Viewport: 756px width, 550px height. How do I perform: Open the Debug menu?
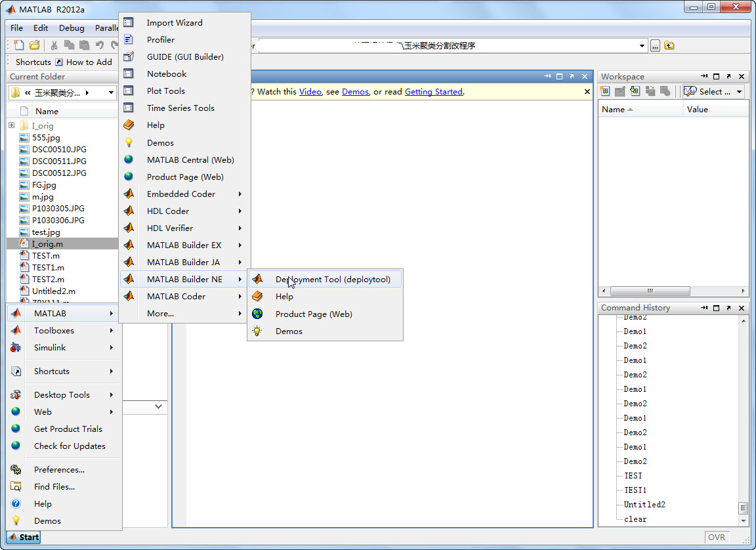click(x=72, y=28)
